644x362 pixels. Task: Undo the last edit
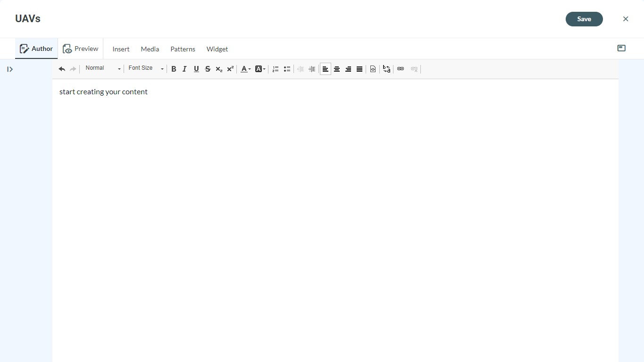[x=62, y=69]
